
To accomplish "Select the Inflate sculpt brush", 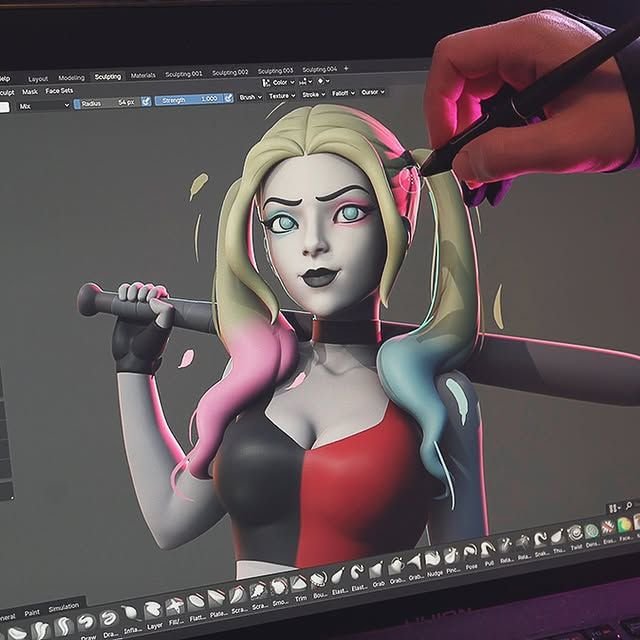I will coord(131,618).
